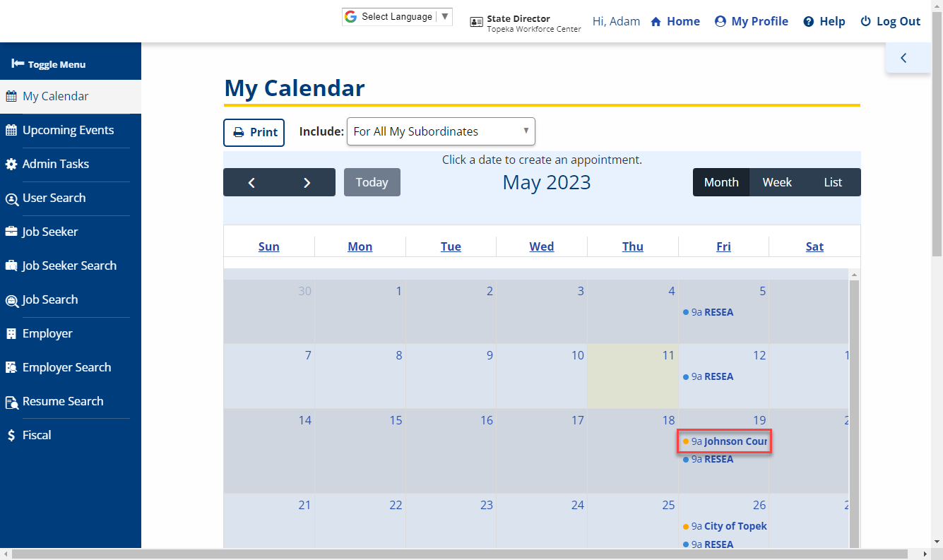This screenshot has width=943, height=560.
Task: Open Job Seeker briefcase icon
Action: click(x=11, y=232)
